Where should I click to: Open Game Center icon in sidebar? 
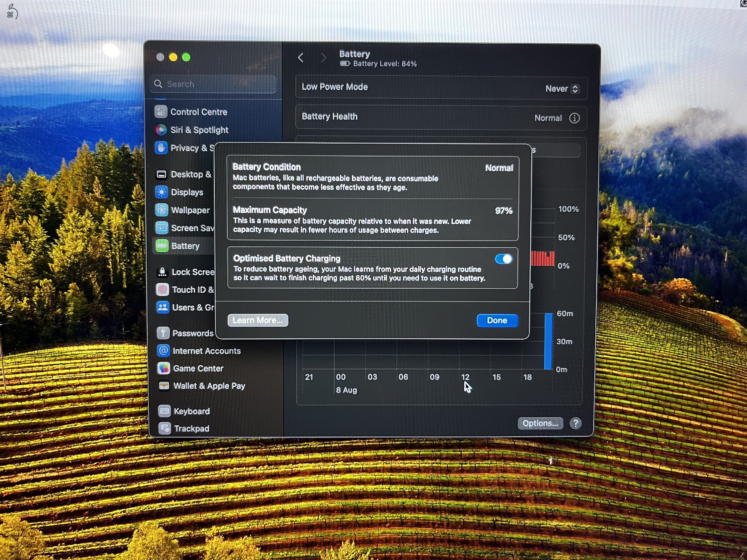coord(163,368)
